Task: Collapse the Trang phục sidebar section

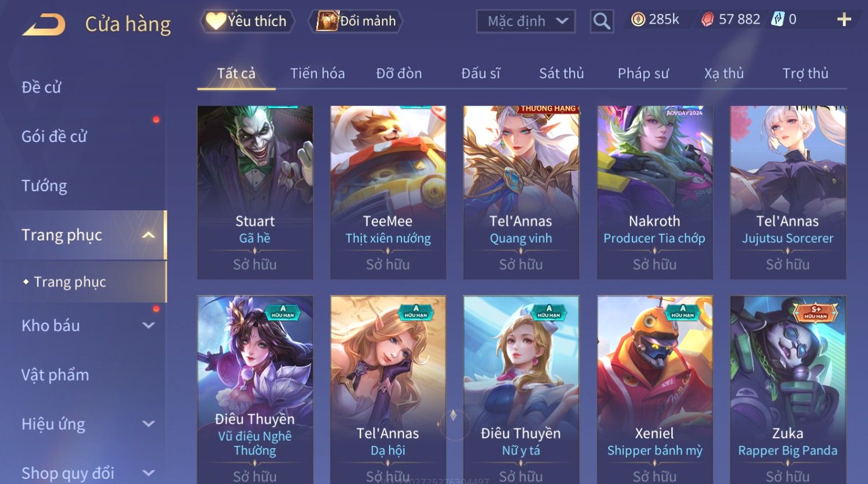Action: pyautogui.click(x=148, y=235)
